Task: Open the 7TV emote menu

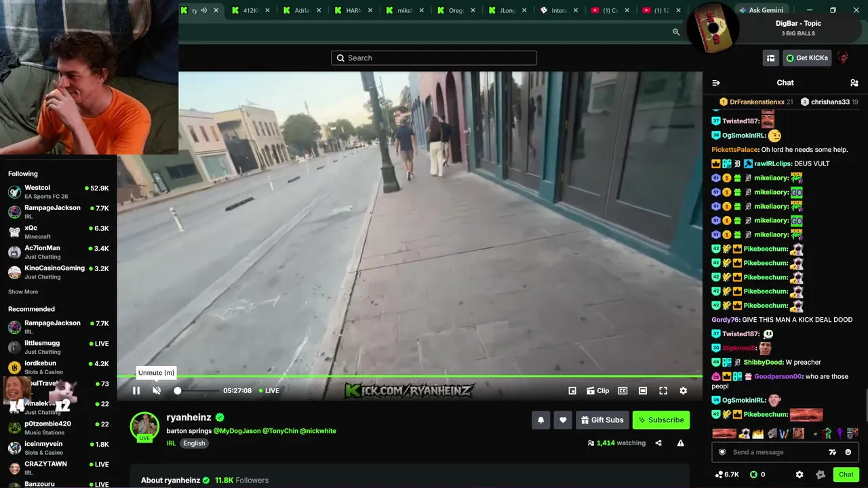Action: [833, 452]
